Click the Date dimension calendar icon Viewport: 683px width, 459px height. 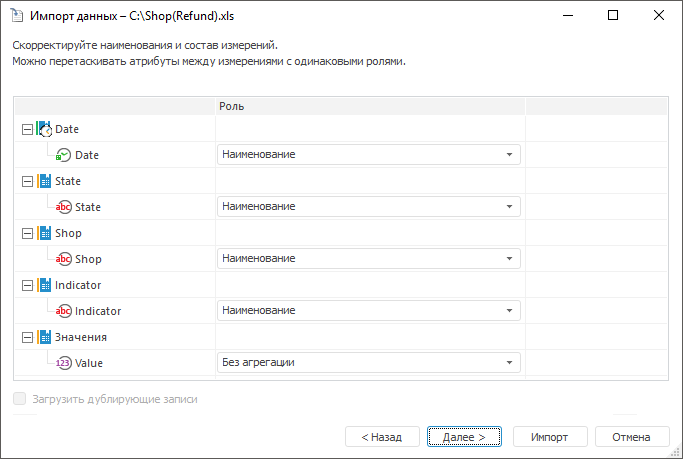point(44,129)
